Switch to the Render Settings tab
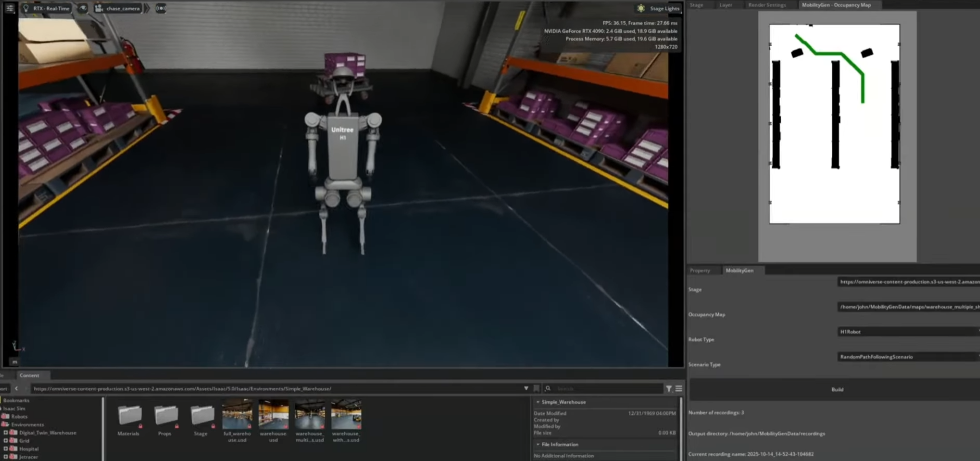 pos(767,5)
